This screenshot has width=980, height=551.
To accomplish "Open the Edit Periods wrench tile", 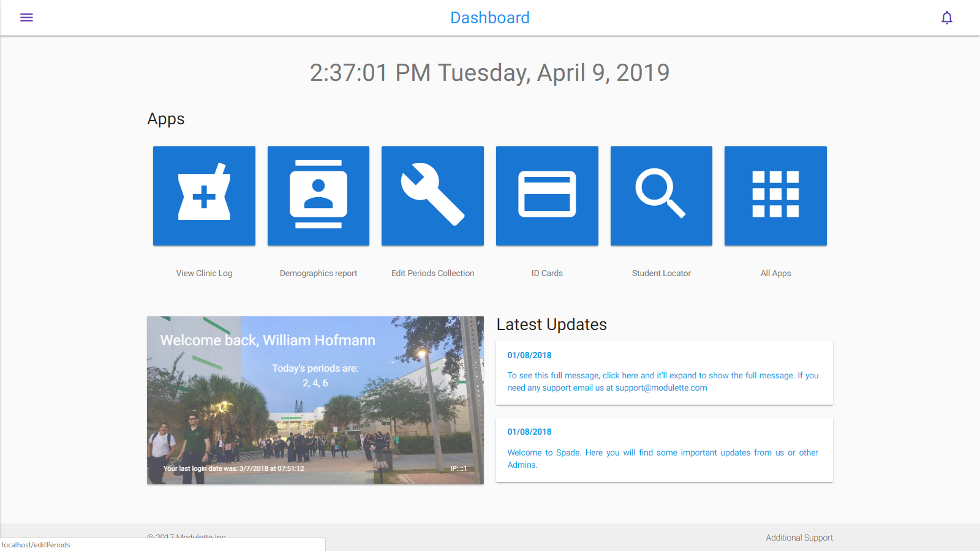I will tap(432, 196).
